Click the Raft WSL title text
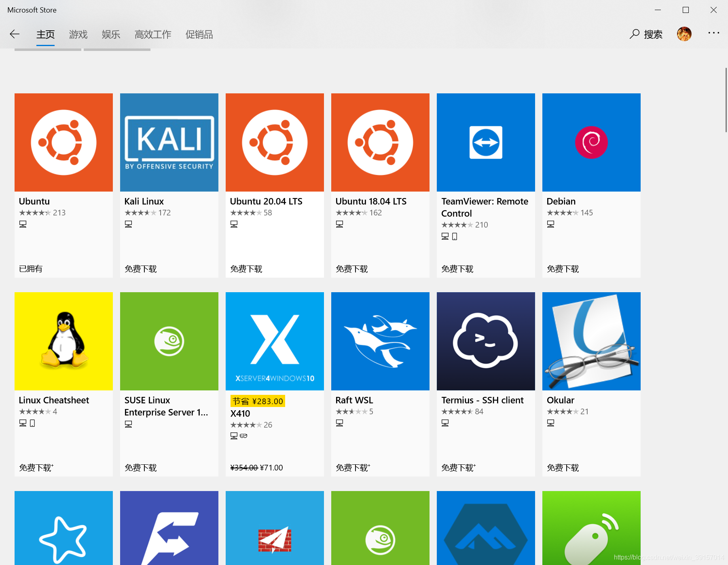The width and height of the screenshot is (728, 565). click(354, 400)
